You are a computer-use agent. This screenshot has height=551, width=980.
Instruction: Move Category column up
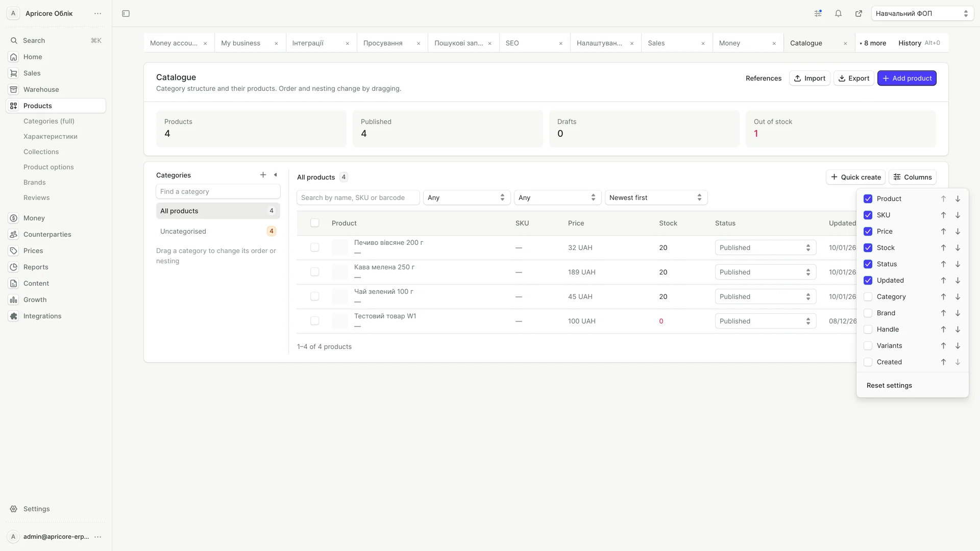pos(943,297)
